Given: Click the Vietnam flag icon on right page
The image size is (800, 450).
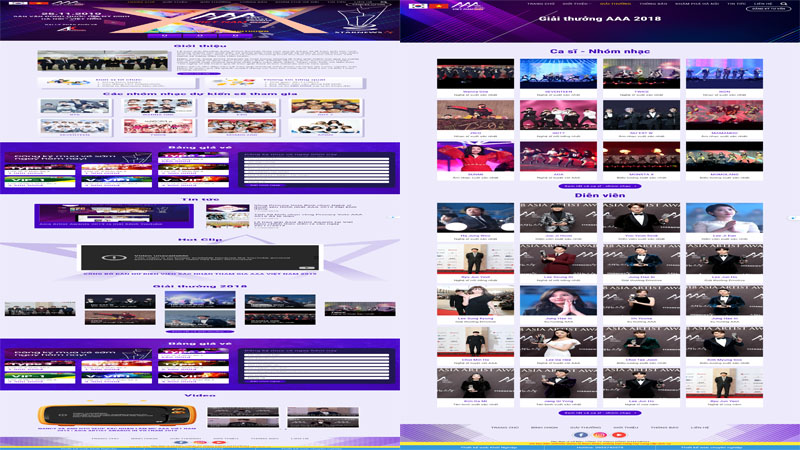Looking at the screenshot, I should click(x=441, y=6).
